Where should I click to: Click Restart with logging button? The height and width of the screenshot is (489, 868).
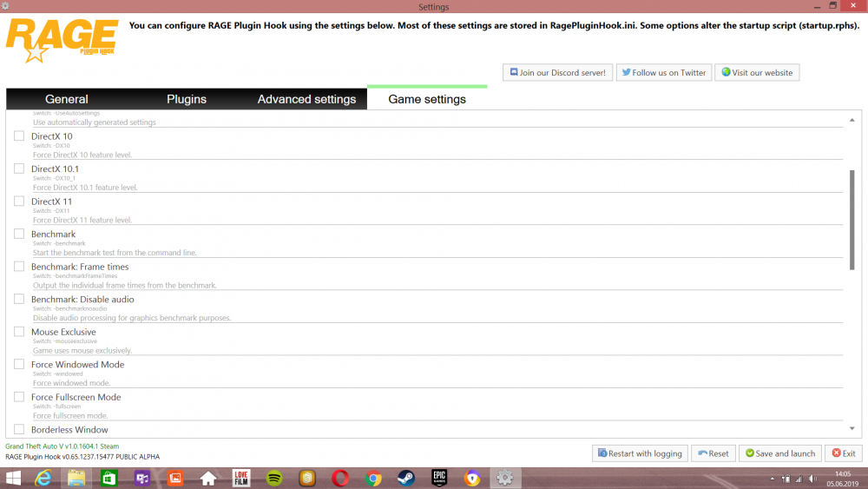(640, 453)
